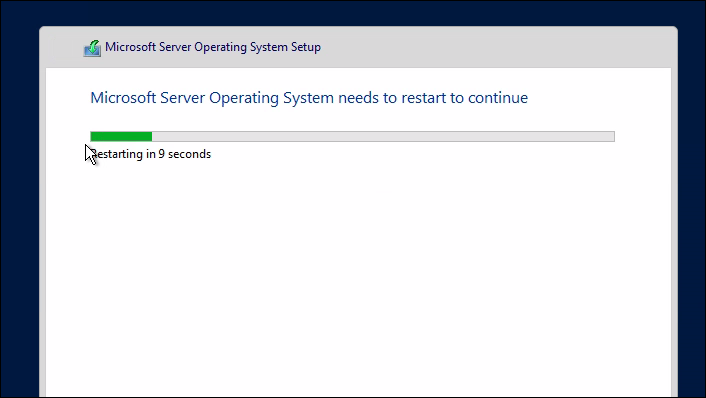Image resolution: width=706 pixels, height=398 pixels.
Task: Click "Microsoft" at the start of the blue heading
Action: (123, 98)
